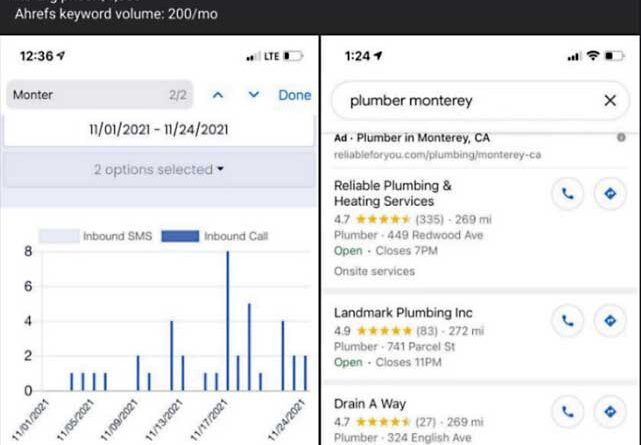Get directions to Drain A Way
This screenshot has height=445, width=641.
610,412
